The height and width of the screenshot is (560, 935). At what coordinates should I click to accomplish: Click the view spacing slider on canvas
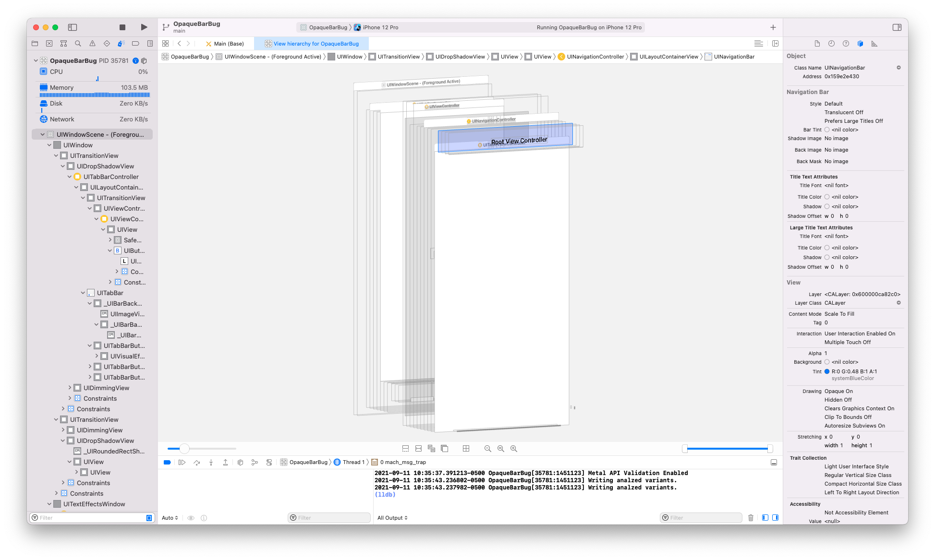pyautogui.click(x=184, y=448)
